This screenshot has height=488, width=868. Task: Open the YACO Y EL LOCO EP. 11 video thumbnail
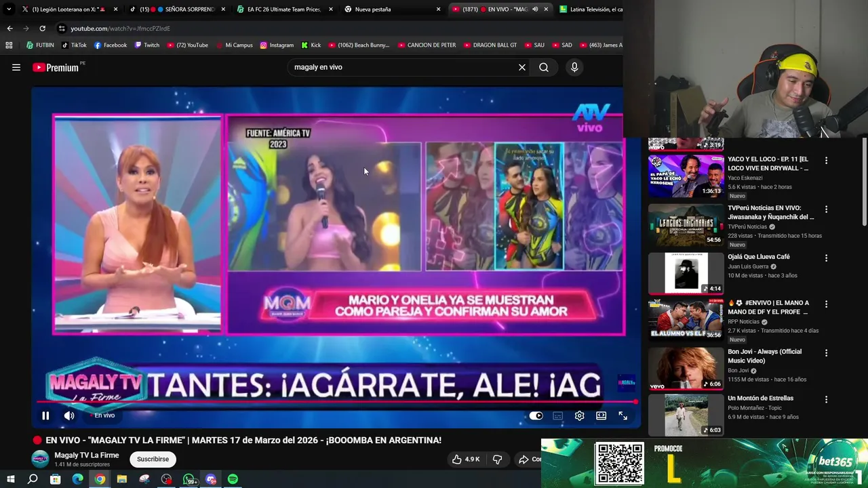click(686, 176)
